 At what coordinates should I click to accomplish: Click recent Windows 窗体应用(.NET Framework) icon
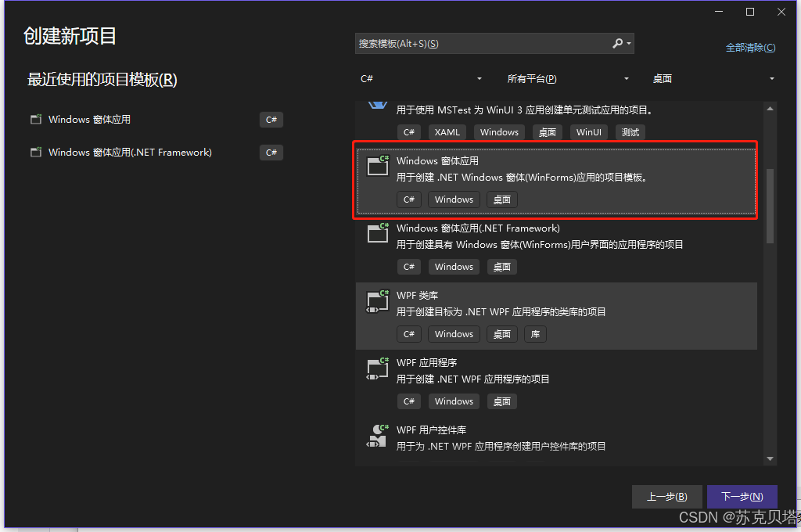pyautogui.click(x=36, y=153)
